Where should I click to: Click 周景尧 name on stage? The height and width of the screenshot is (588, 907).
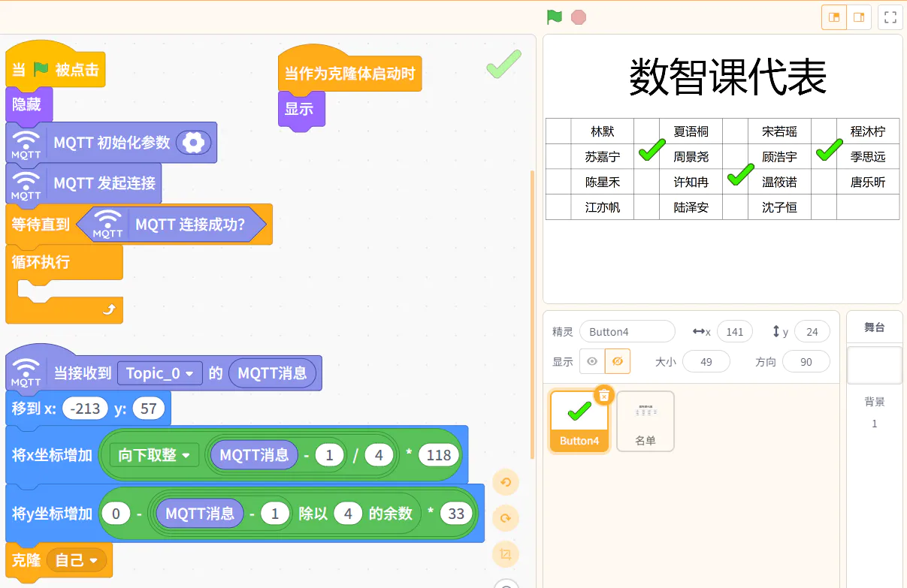pyautogui.click(x=691, y=157)
